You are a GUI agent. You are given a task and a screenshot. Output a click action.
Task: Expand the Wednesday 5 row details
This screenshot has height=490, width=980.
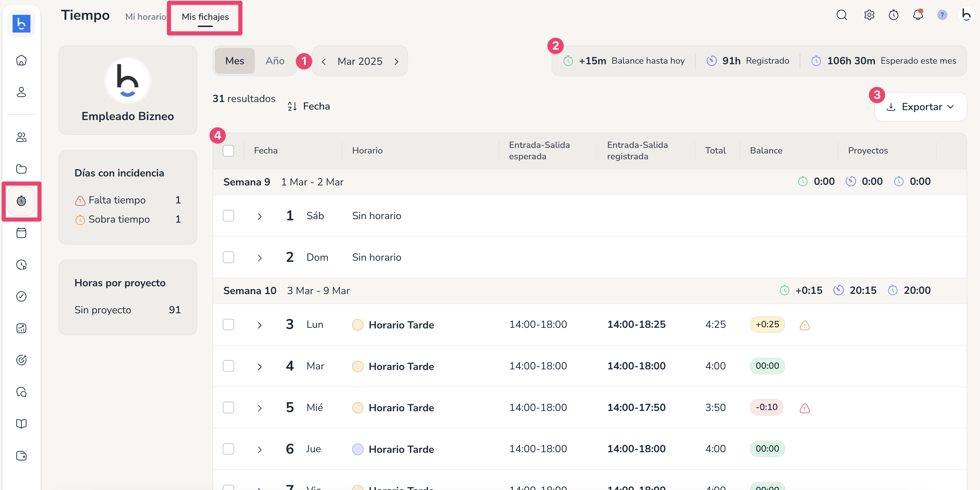pyautogui.click(x=259, y=408)
